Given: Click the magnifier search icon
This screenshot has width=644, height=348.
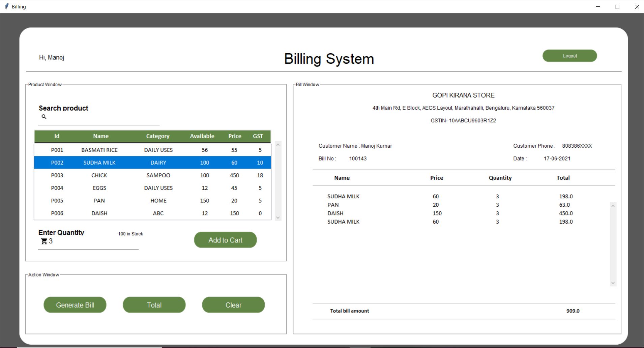Looking at the screenshot, I should tap(44, 117).
